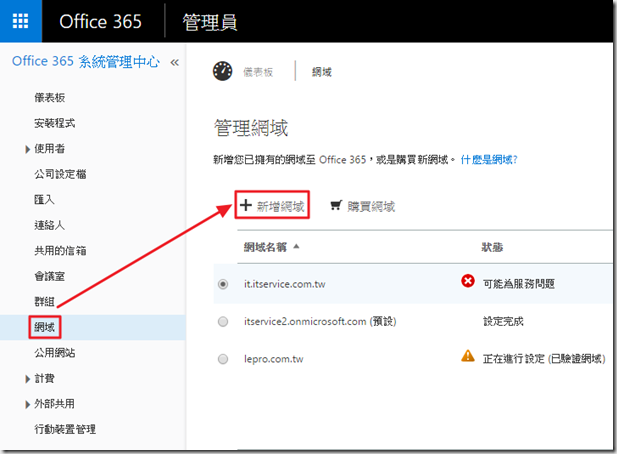Expand the 使用者 section in sidebar
Image resolution: width=617 pixels, height=454 pixels.
[27, 149]
